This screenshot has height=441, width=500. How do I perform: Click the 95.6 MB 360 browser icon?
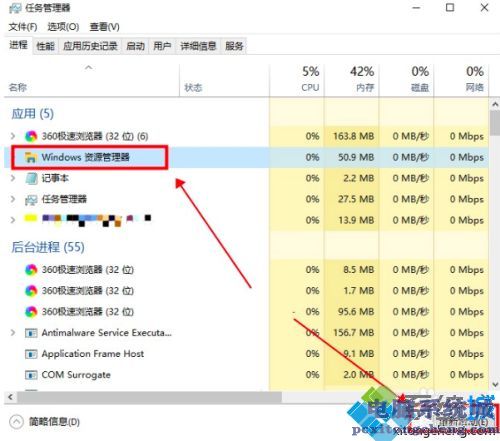31,312
